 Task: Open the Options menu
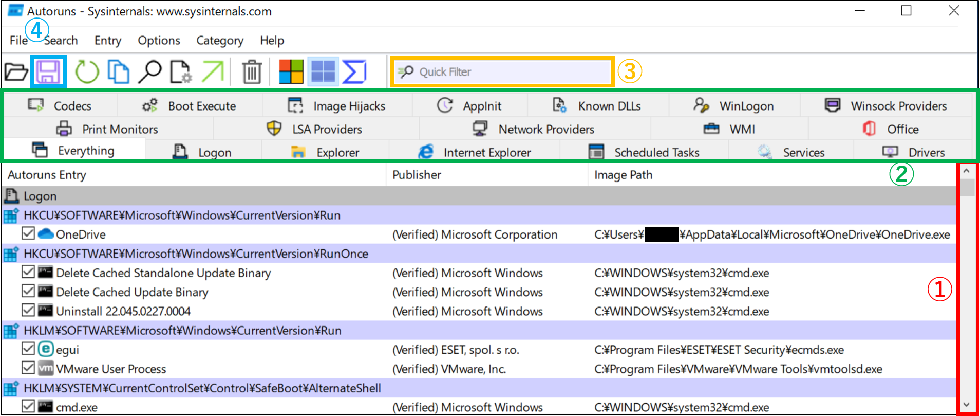[x=159, y=41]
